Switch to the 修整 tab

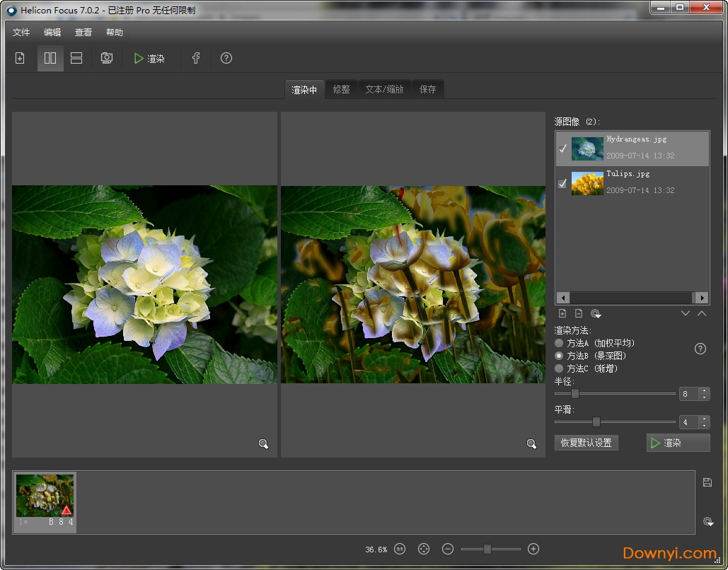coord(341,90)
